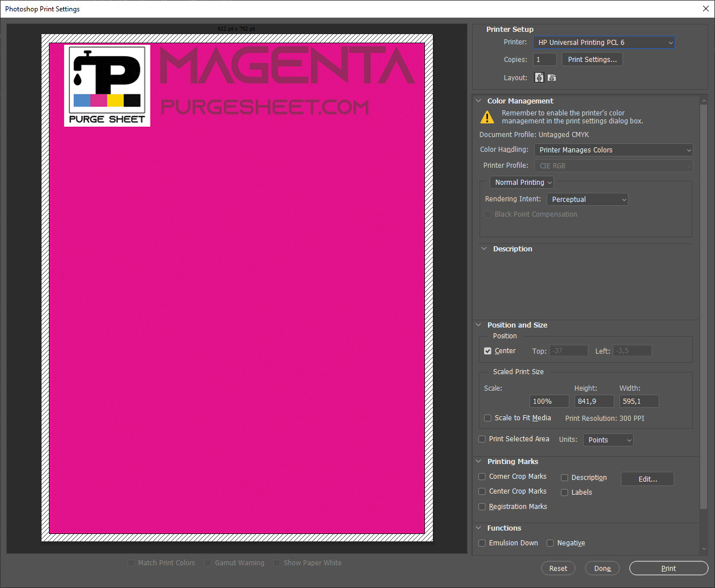This screenshot has height=588, width=715.
Task: Click scrollbar up arrow in settings panel
Action: click(x=704, y=100)
